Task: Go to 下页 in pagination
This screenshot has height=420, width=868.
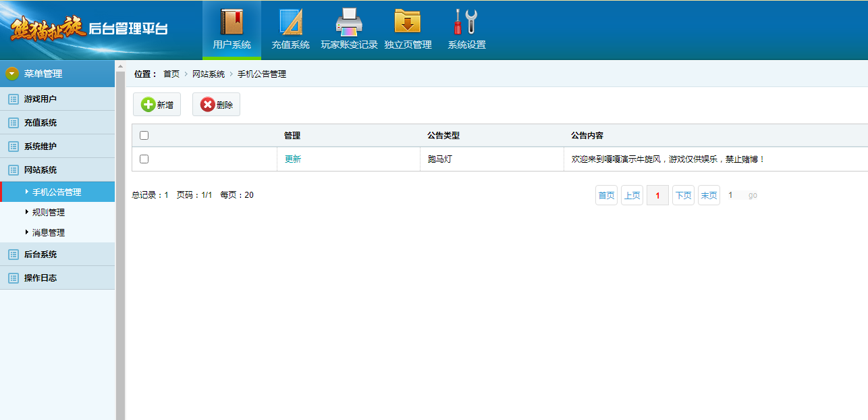Action: click(683, 195)
